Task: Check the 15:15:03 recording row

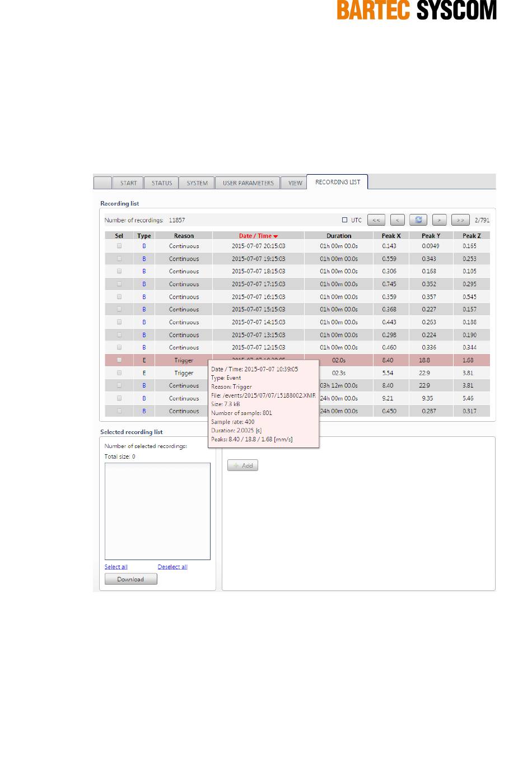Action: click(119, 309)
